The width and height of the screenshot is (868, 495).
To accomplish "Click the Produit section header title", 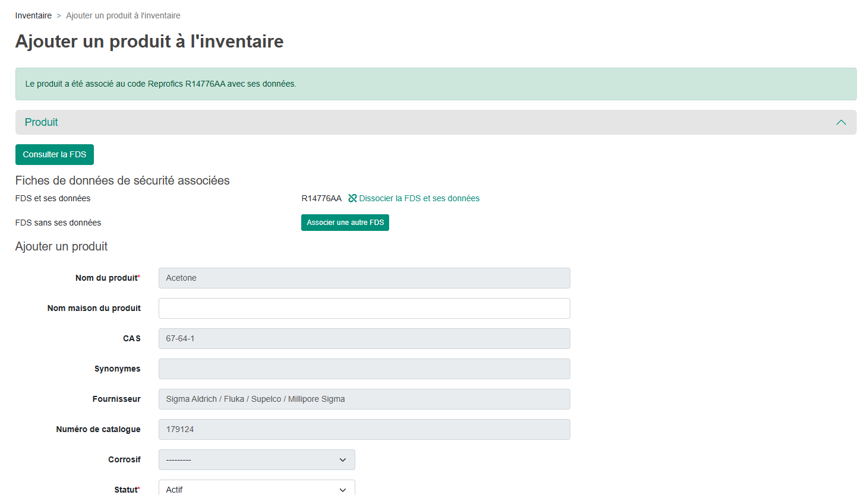I will (x=42, y=122).
